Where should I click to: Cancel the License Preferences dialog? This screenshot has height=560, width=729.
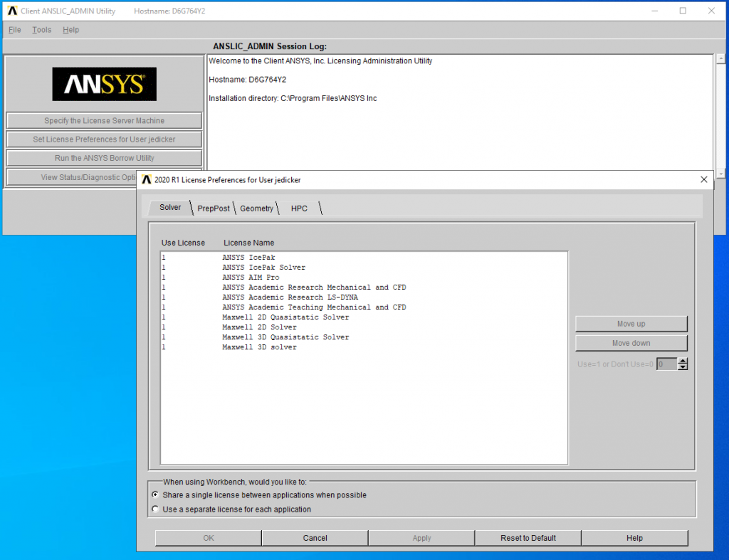click(x=315, y=538)
